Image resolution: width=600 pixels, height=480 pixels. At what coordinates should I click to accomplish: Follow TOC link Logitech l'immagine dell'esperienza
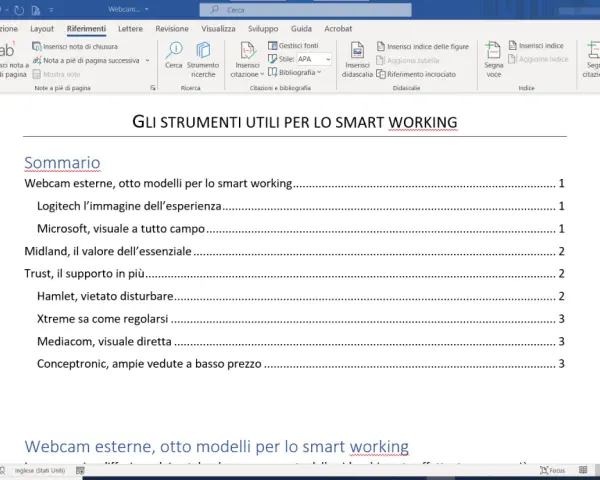click(301, 206)
